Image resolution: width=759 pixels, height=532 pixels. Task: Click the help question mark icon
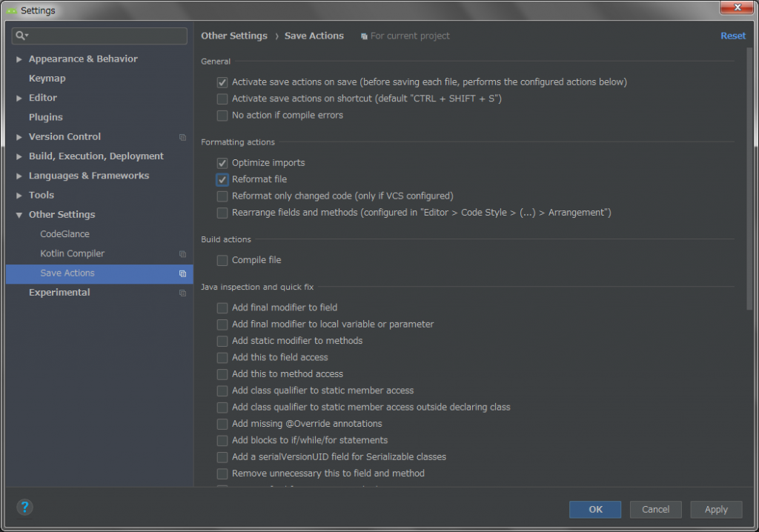(x=25, y=508)
